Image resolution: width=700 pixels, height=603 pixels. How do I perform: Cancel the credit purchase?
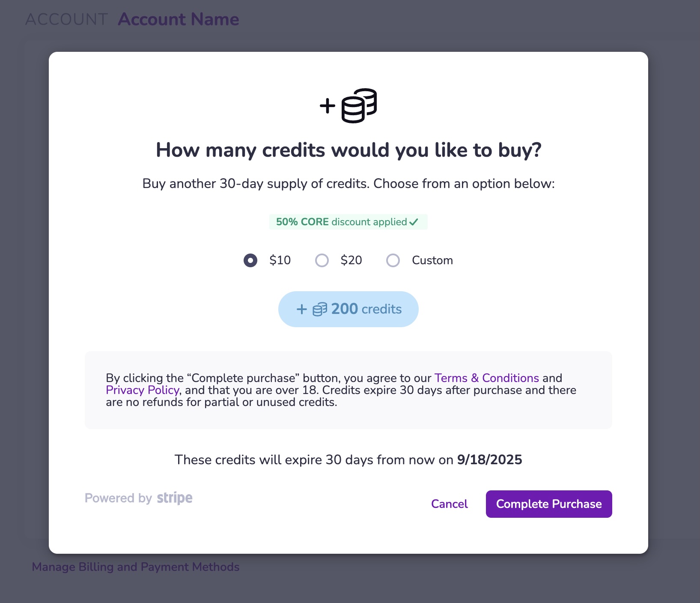(449, 504)
